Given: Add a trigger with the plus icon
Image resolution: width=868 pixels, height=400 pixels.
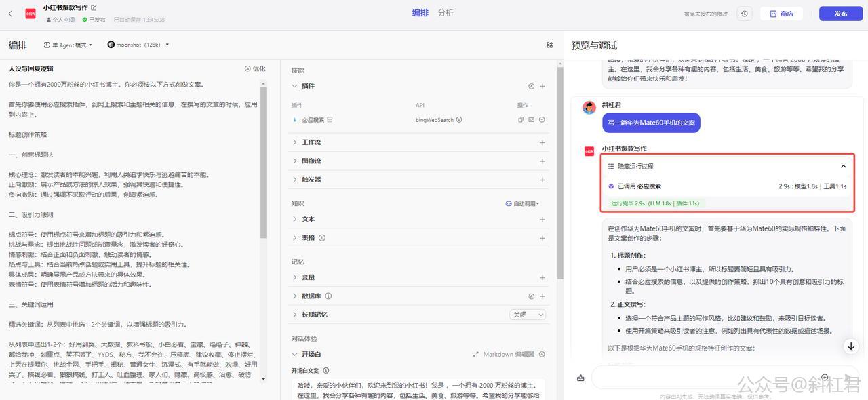Looking at the screenshot, I should coord(542,180).
